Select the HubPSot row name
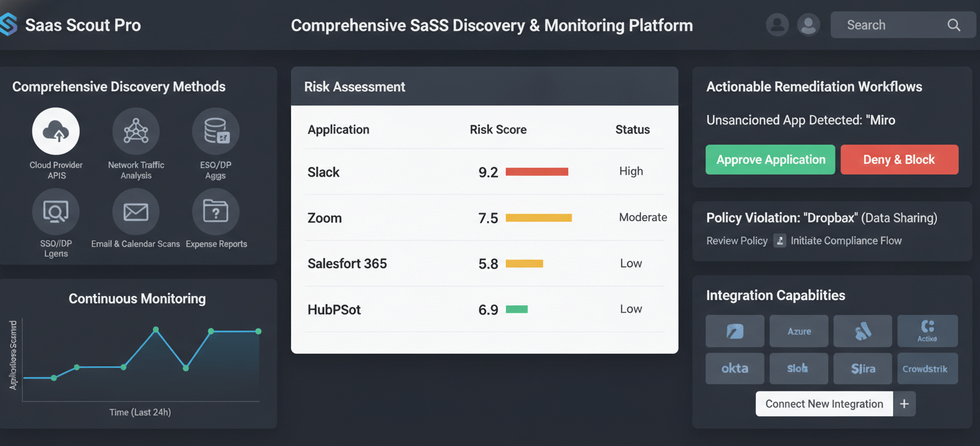 334,309
